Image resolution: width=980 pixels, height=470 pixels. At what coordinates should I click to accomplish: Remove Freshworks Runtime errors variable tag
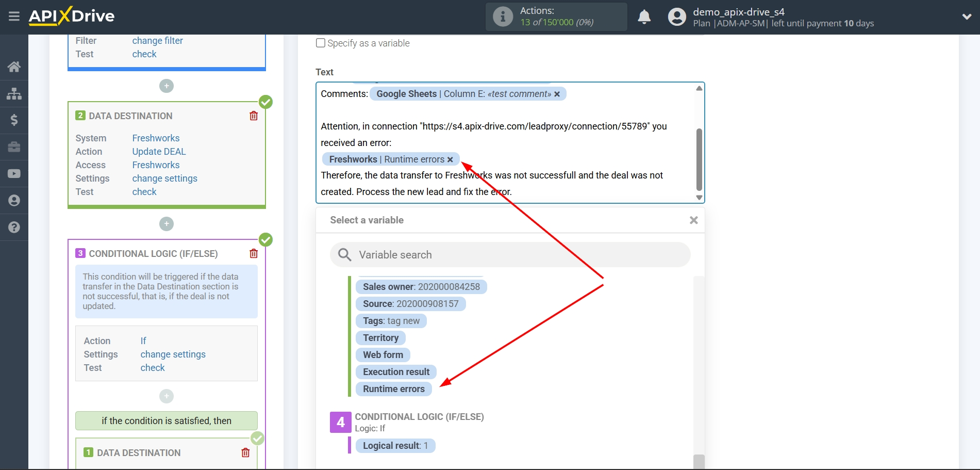pos(450,159)
